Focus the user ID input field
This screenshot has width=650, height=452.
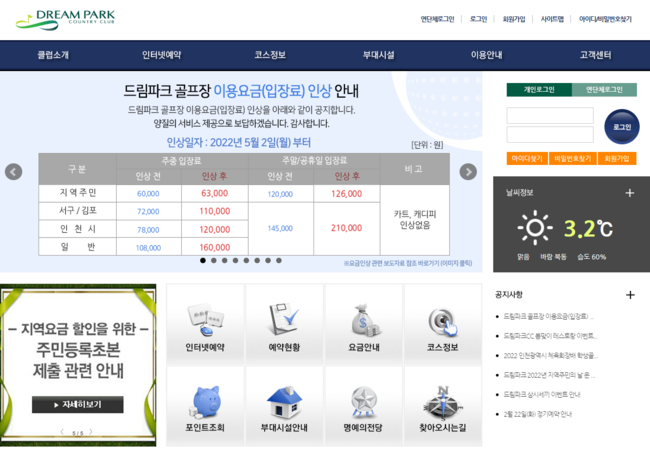click(x=550, y=115)
